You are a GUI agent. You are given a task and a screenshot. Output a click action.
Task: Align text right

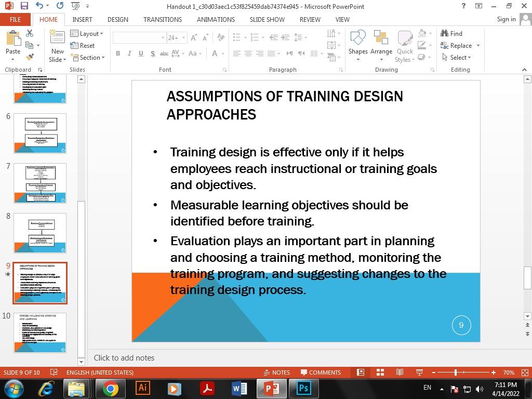pos(260,54)
